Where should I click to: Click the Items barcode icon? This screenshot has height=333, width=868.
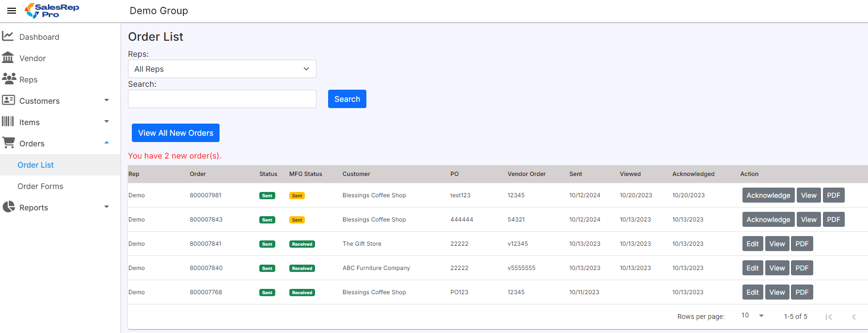point(8,122)
